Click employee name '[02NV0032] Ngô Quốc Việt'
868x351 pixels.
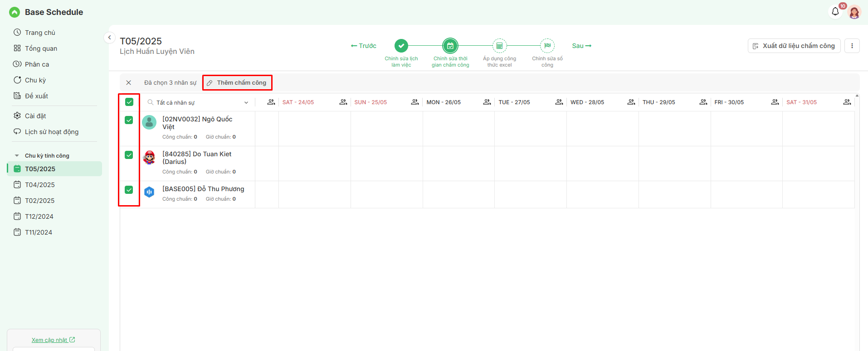point(197,123)
